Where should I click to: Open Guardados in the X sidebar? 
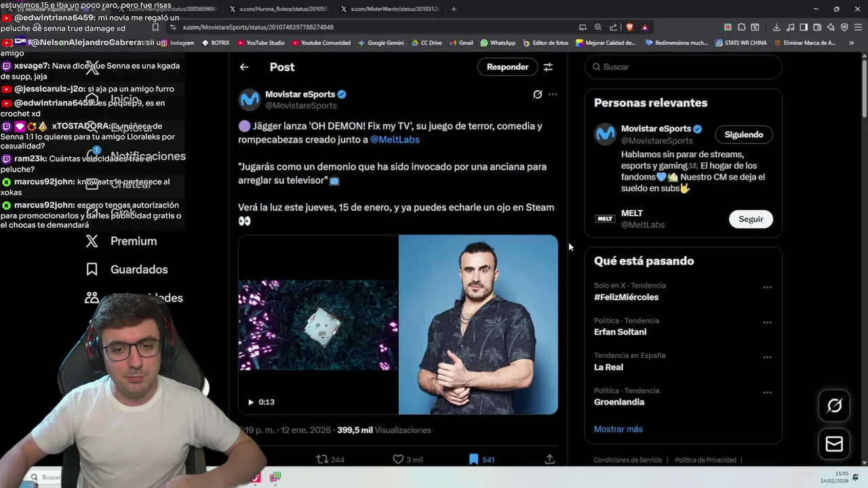point(126,270)
